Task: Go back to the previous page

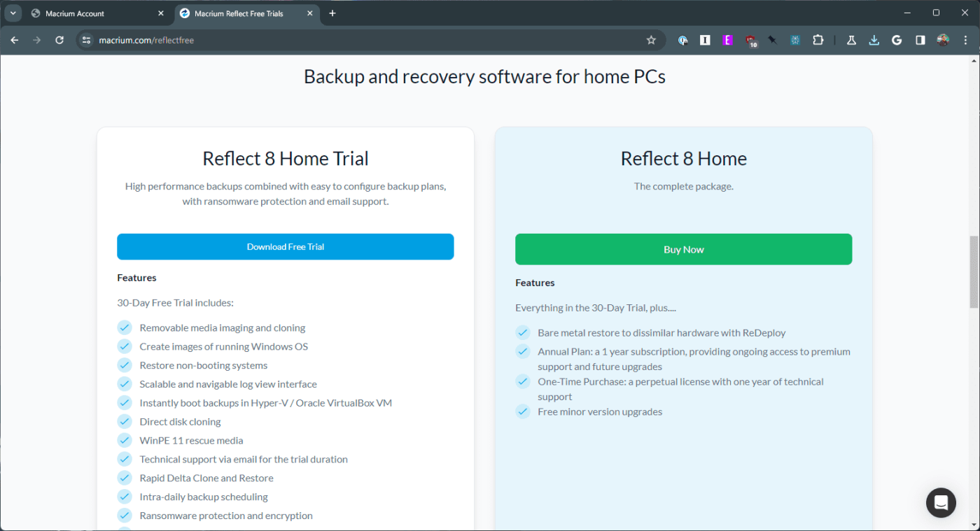Action: [15, 41]
